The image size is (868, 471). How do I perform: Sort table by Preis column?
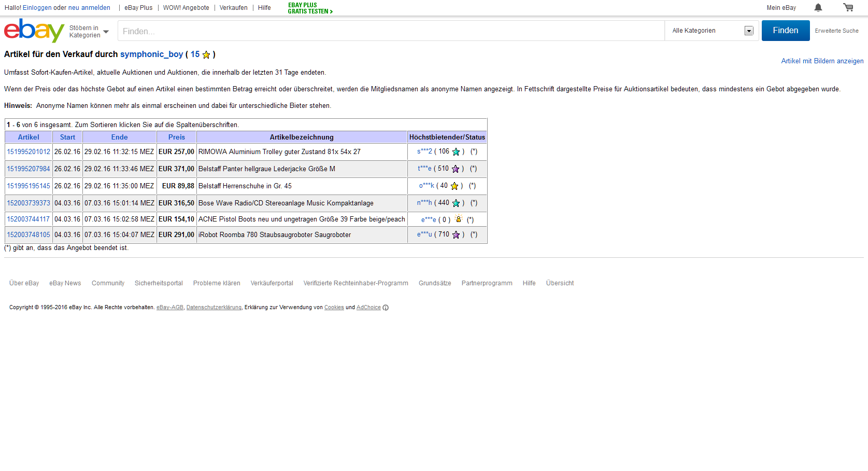click(177, 137)
